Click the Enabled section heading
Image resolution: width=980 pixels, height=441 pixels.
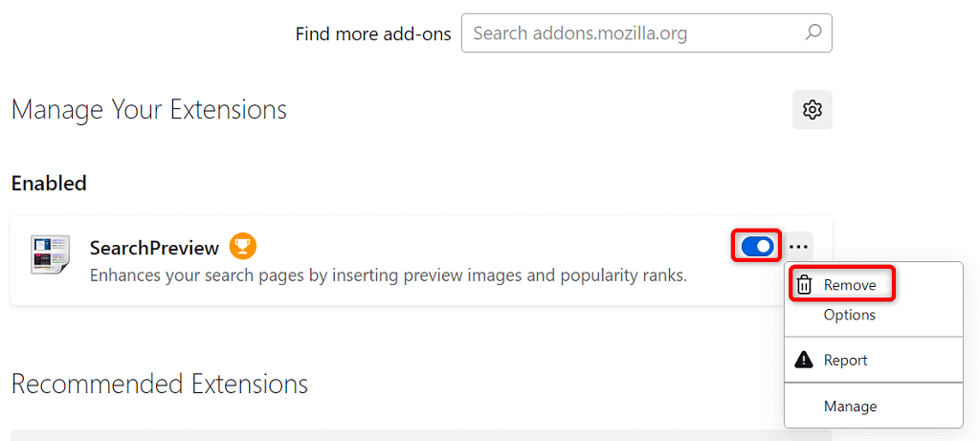pos(49,183)
